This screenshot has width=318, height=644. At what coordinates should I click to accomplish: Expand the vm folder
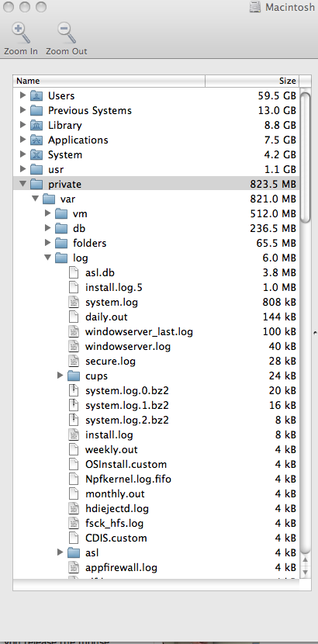click(47, 213)
